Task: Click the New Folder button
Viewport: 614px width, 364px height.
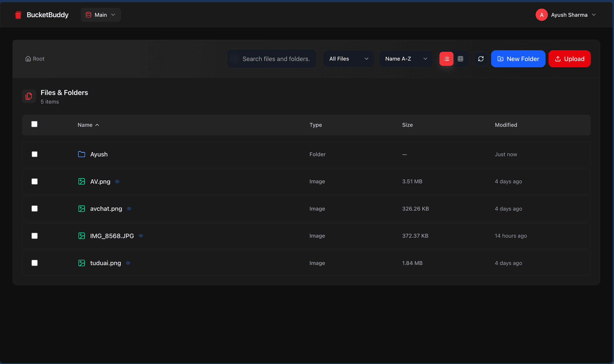Action: click(518, 59)
